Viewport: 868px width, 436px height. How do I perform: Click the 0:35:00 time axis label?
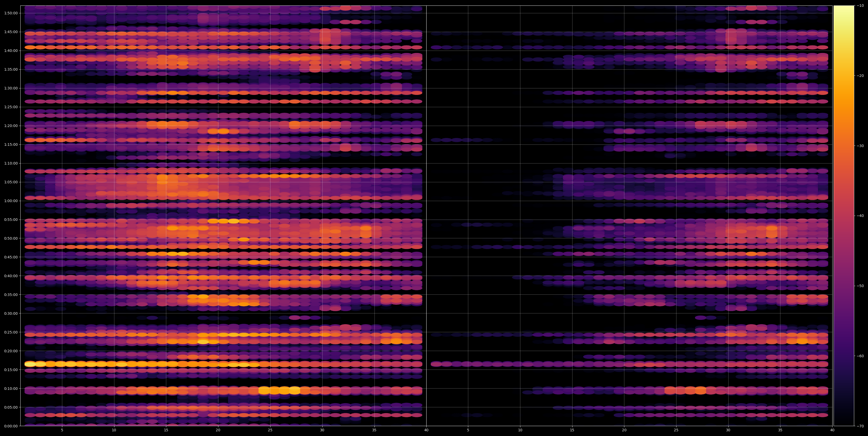11,294
